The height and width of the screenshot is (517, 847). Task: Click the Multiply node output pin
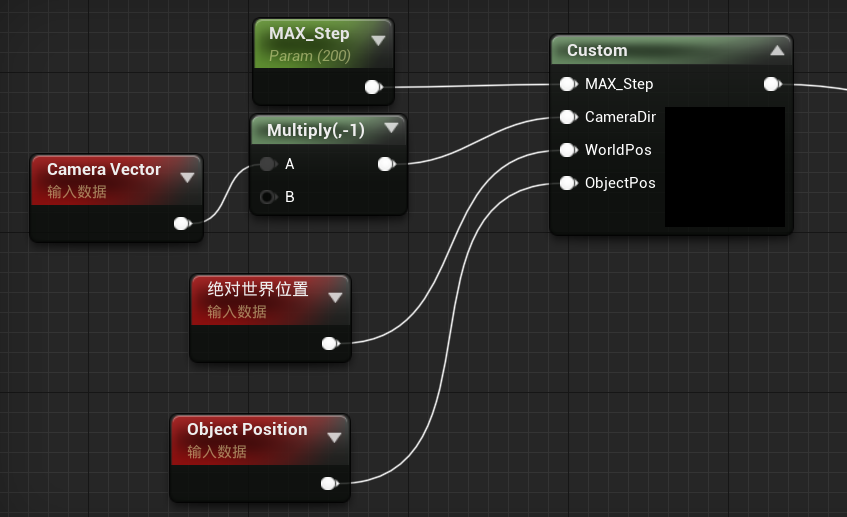click(387, 164)
